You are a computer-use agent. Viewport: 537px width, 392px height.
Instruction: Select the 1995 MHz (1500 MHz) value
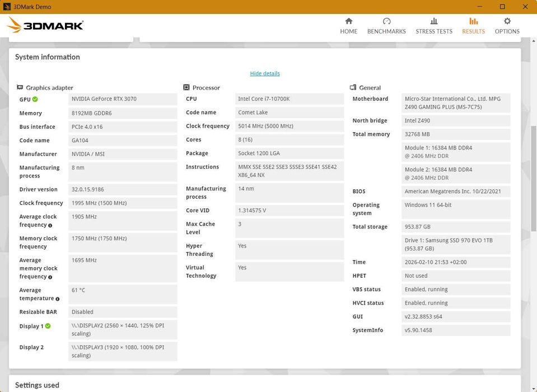point(123,203)
